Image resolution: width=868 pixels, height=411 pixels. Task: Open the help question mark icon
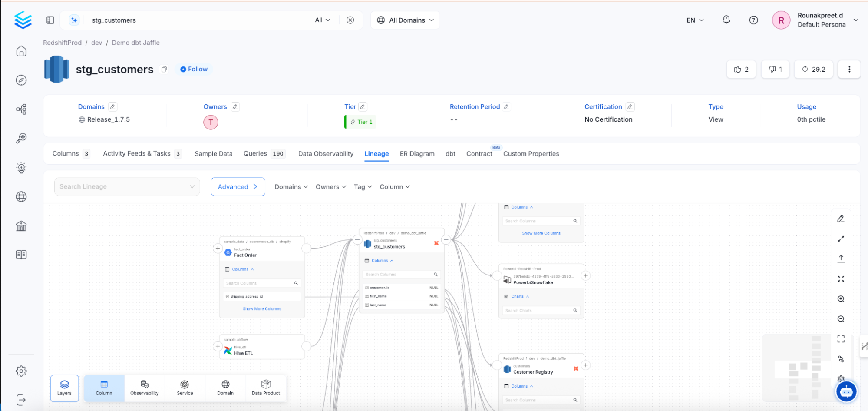point(753,20)
